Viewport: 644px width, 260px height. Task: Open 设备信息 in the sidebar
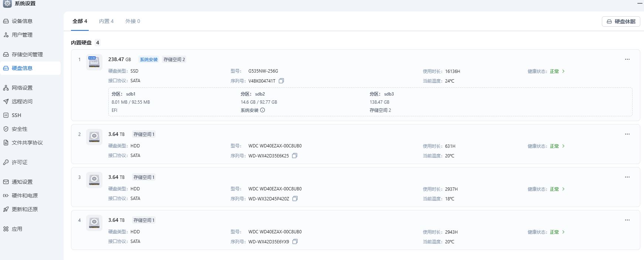[x=30, y=21]
